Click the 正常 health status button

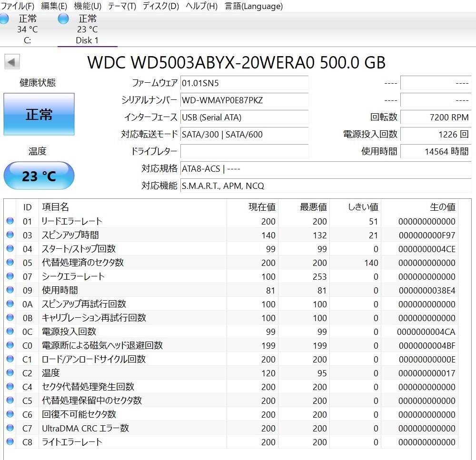click(x=39, y=114)
